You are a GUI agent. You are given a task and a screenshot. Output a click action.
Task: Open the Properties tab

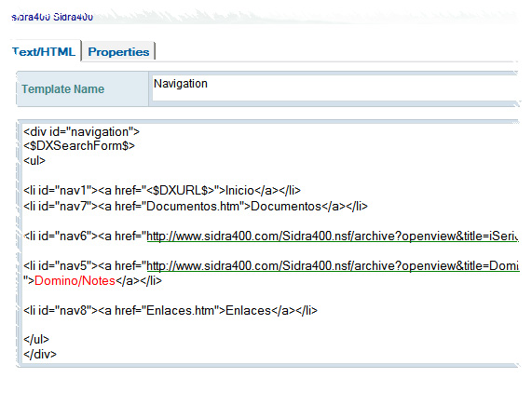tap(118, 51)
